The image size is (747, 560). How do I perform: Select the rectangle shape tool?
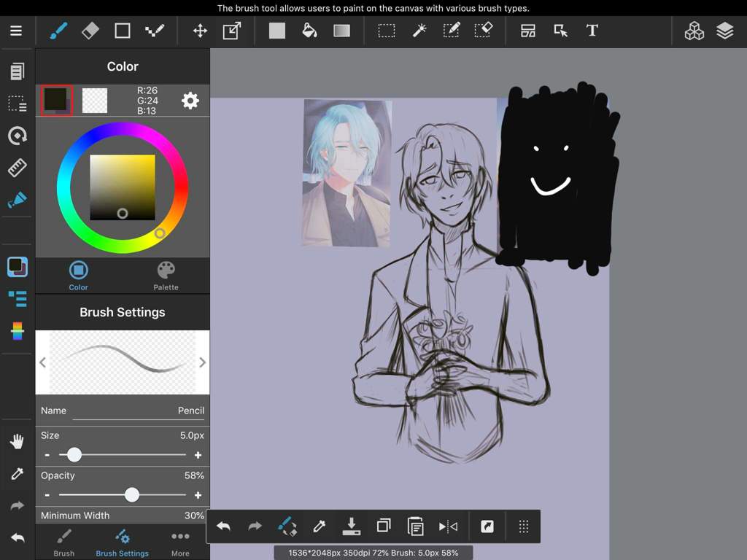123,31
